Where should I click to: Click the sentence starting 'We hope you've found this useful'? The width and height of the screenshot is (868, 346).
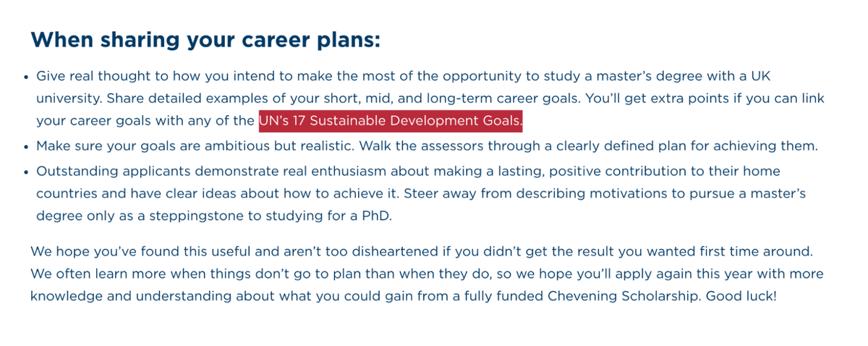click(422, 252)
